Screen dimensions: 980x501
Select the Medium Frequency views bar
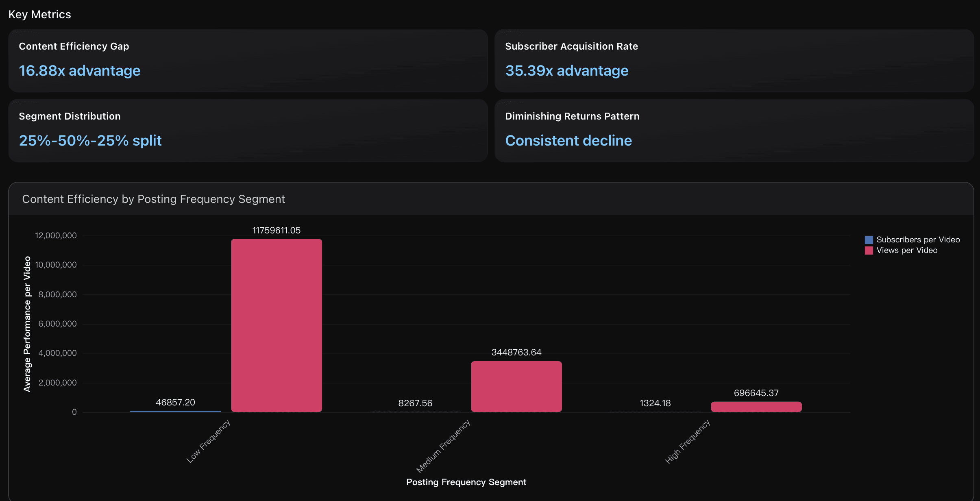coord(516,386)
